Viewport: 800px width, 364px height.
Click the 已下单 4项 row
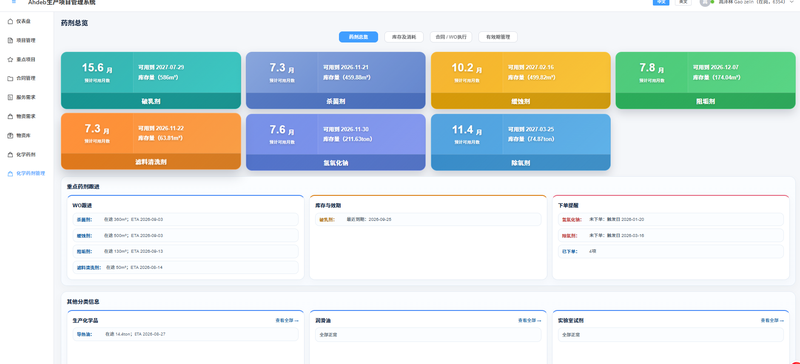tap(671, 251)
